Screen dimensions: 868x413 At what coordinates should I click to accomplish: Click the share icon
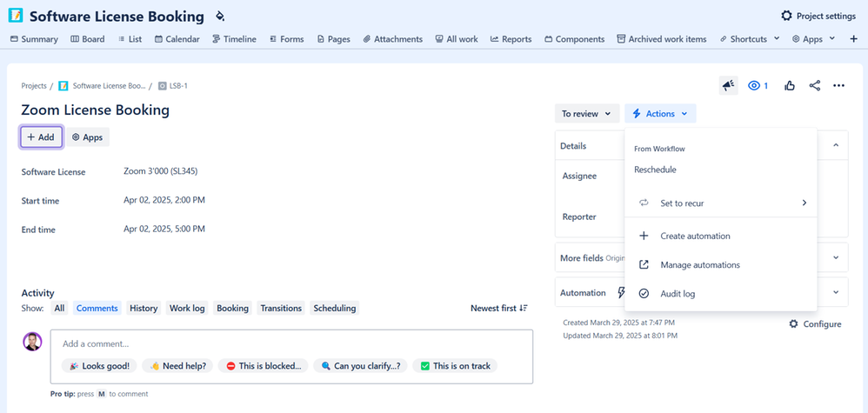(x=814, y=85)
